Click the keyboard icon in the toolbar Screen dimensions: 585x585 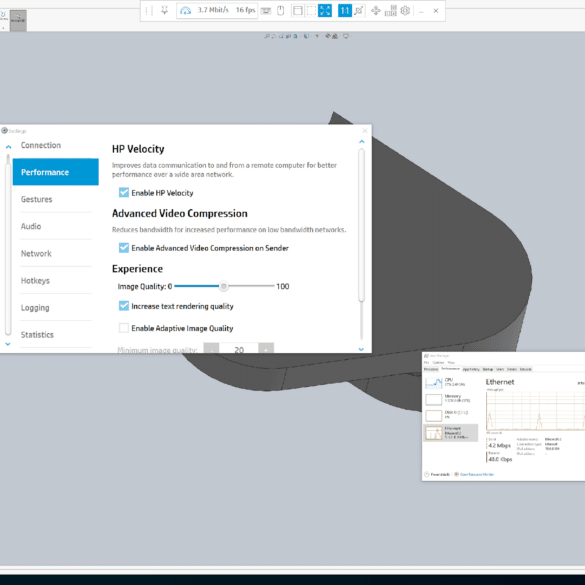pos(266,11)
